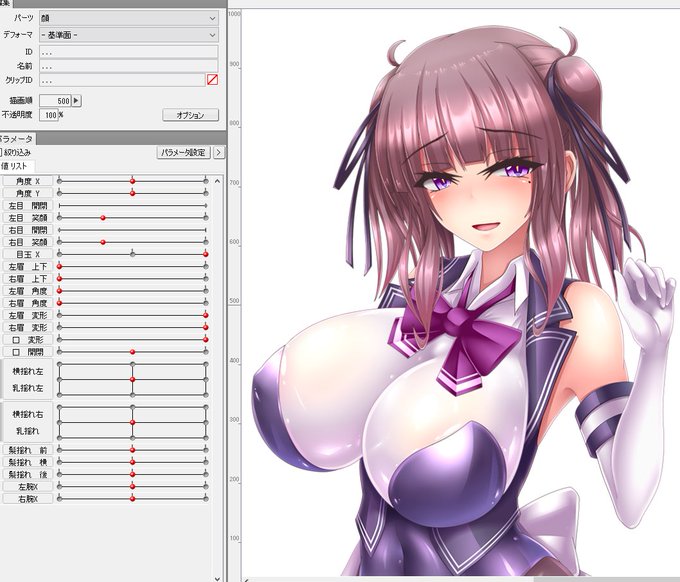The height and width of the screenshot is (582, 680).
Task: Click the 口 開閉 slider red handle
Action: point(133,352)
